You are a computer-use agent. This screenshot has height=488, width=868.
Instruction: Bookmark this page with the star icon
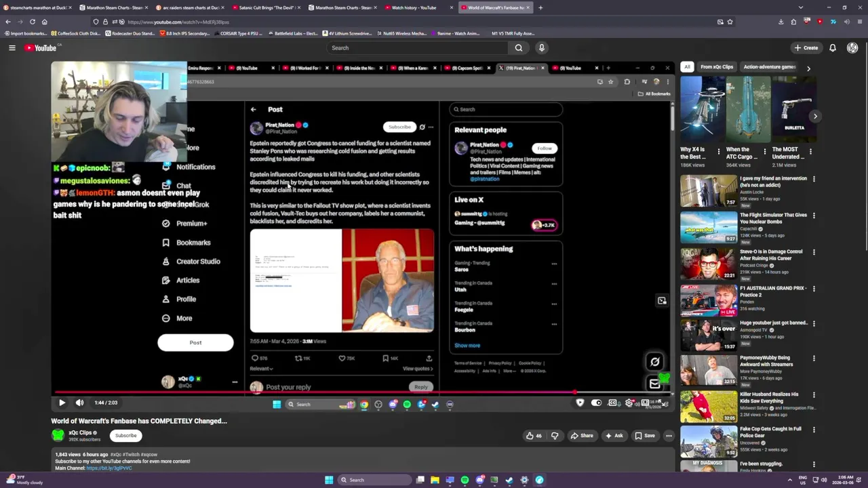[730, 22]
